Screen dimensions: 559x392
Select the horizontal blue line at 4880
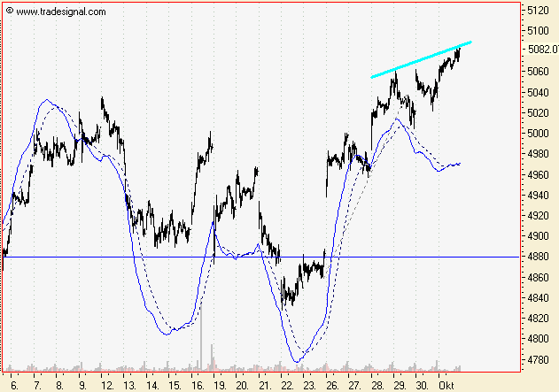pos(260,257)
